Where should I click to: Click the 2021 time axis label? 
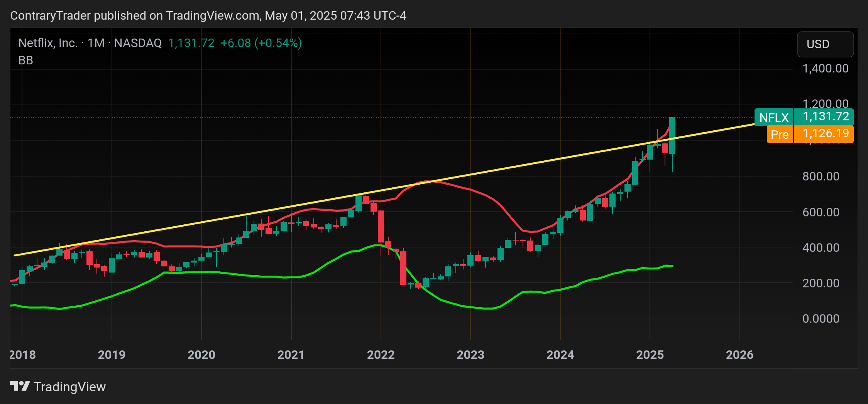click(x=291, y=355)
